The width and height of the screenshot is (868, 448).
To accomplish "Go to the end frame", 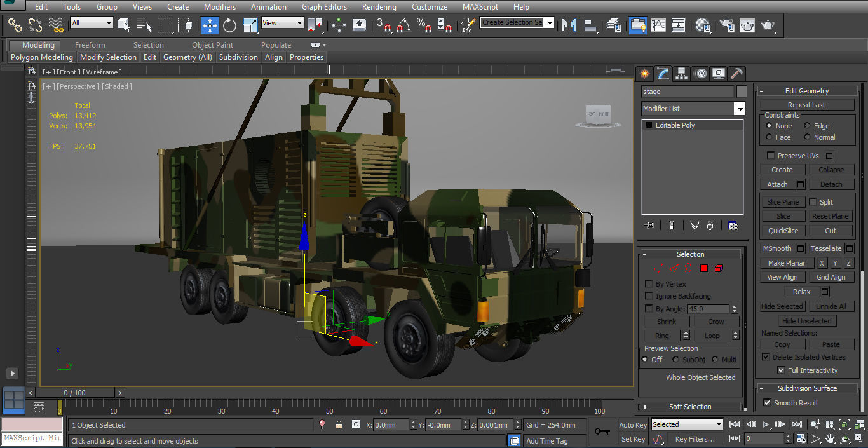I will coord(797,424).
